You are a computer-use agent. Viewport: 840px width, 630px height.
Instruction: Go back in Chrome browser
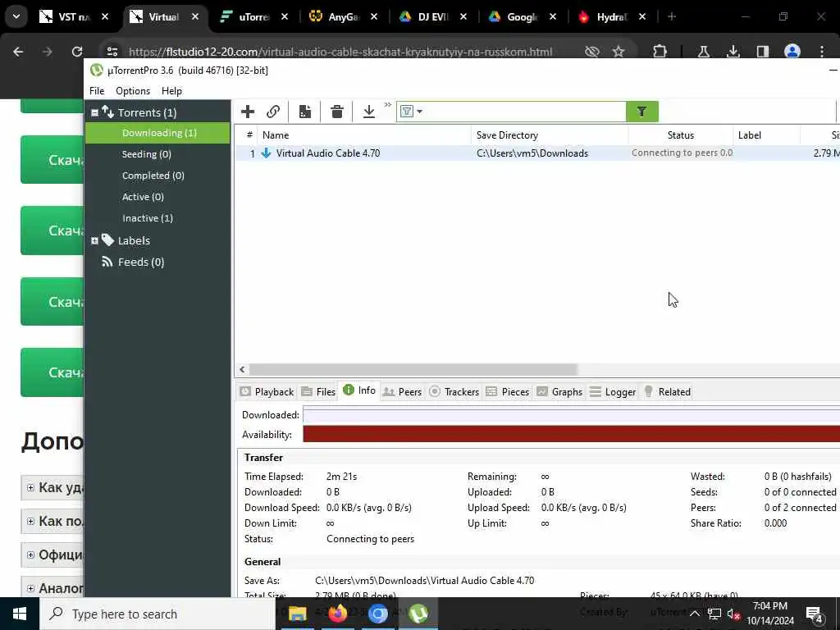click(x=18, y=52)
